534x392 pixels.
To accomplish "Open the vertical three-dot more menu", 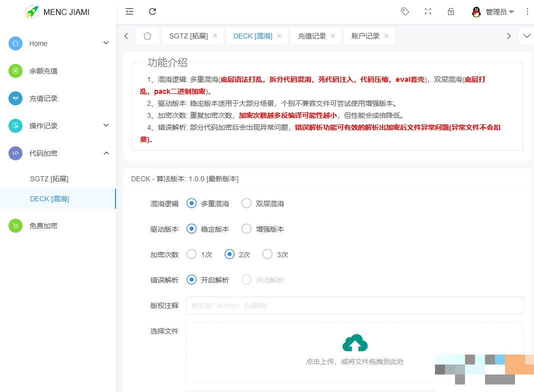I will [527, 11].
